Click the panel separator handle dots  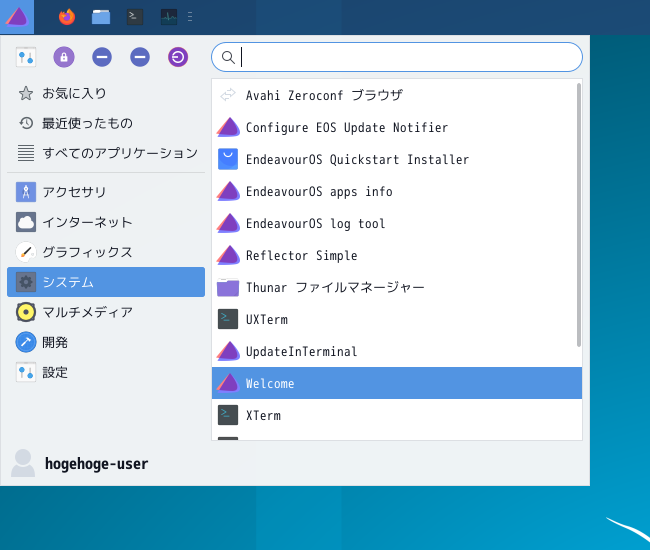pos(190,17)
